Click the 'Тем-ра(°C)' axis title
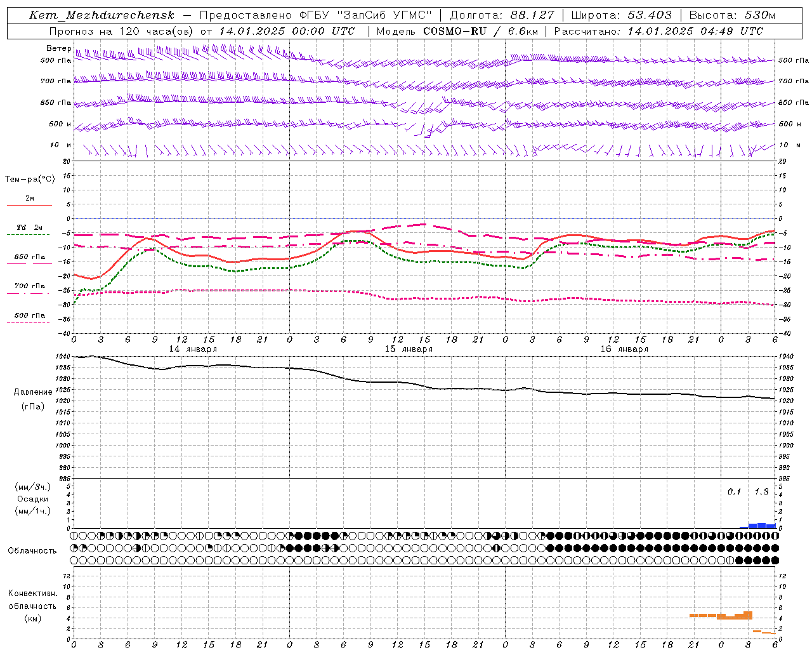Viewport: 812px width, 650px height. pos(30,180)
